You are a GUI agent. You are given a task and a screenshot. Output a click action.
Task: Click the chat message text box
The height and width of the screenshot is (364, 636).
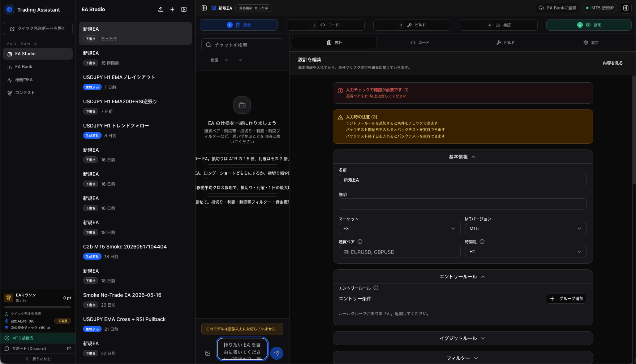tap(242, 349)
